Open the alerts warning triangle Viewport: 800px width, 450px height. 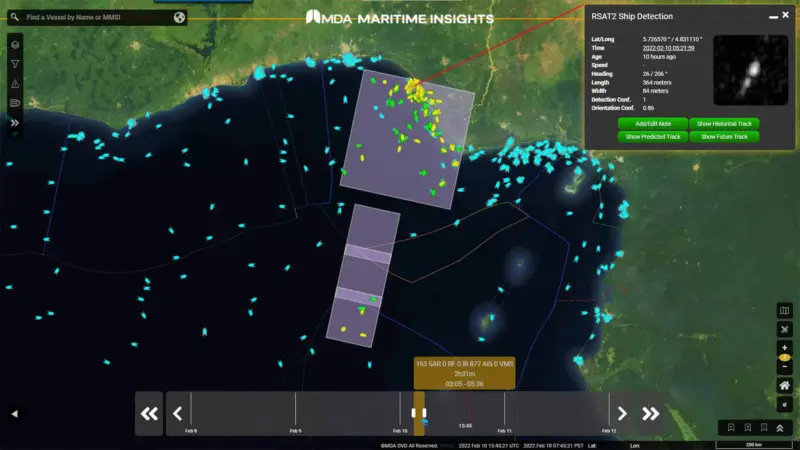pyautogui.click(x=15, y=83)
